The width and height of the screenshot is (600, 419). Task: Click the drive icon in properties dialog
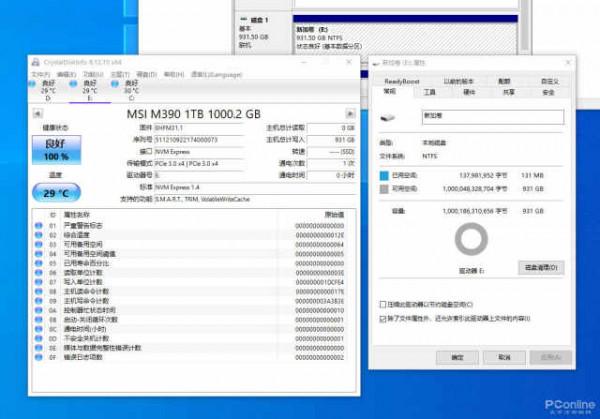tap(387, 117)
